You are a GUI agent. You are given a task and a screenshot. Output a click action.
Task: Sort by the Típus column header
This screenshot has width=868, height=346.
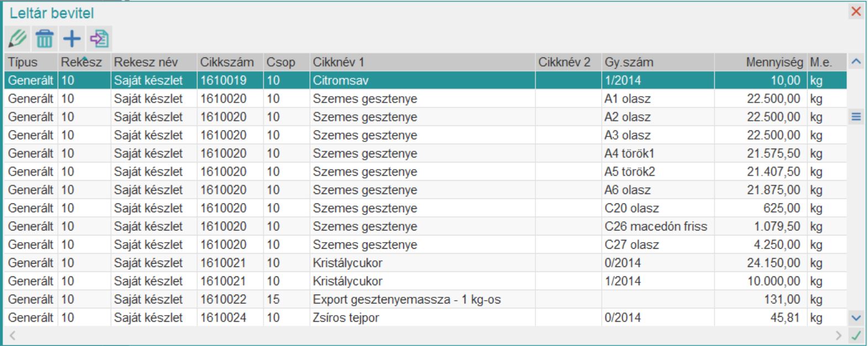pyautogui.click(x=23, y=62)
